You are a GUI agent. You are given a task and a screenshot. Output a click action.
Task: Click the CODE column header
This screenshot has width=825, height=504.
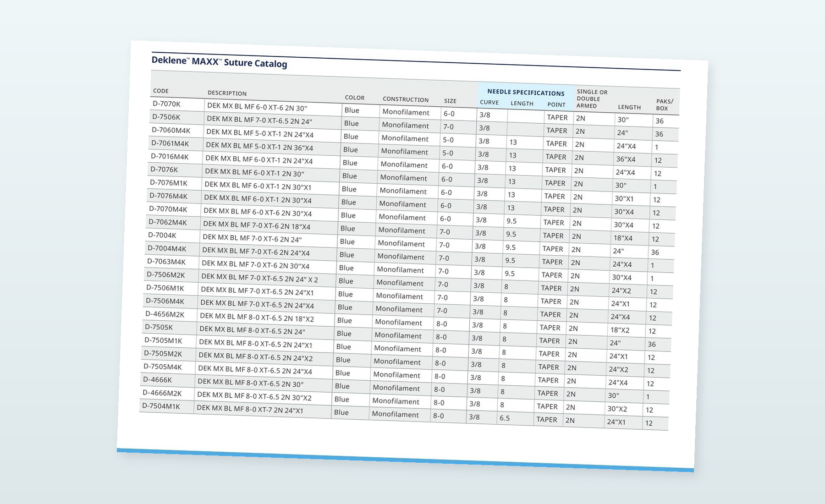click(161, 91)
